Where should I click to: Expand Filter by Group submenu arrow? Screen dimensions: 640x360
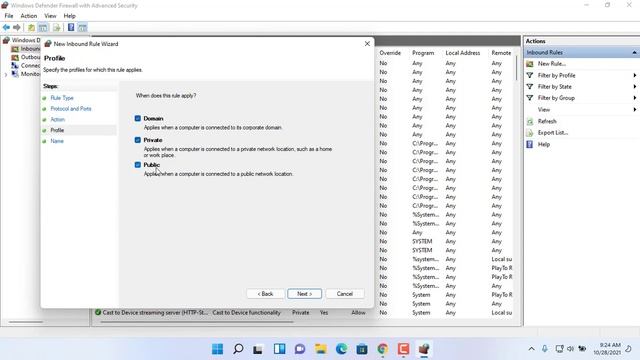(635, 98)
